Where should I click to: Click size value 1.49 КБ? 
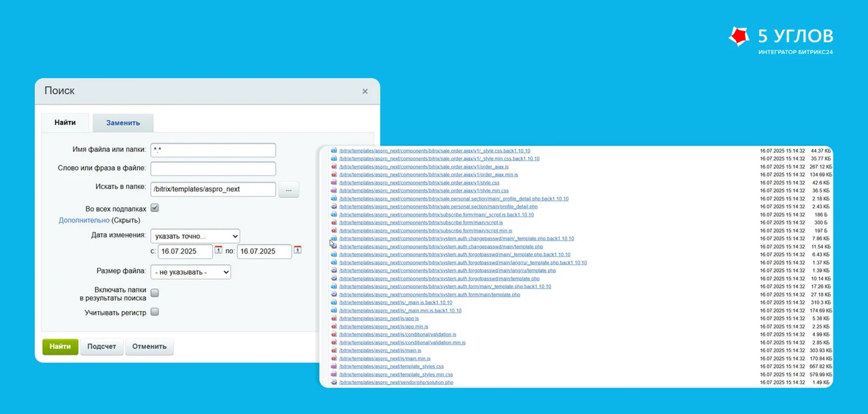822,382
